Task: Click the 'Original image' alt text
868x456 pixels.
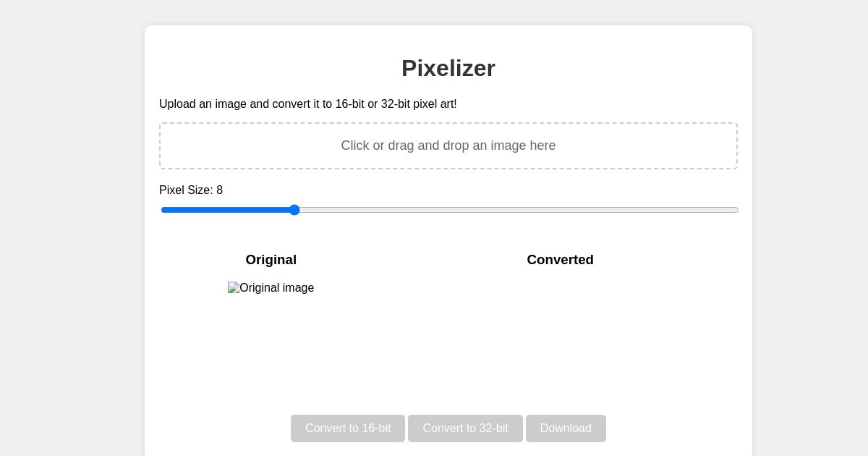Action: point(276,288)
